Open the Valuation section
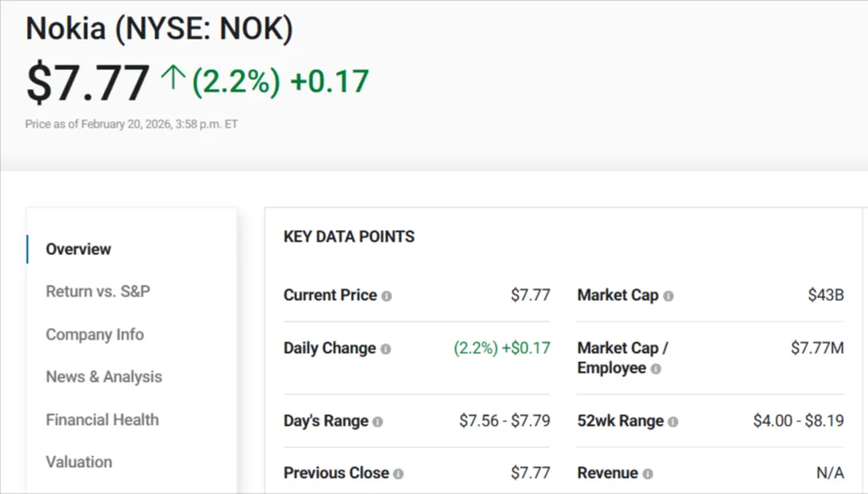The image size is (868, 494). pyautogui.click(x=79, y=462)
